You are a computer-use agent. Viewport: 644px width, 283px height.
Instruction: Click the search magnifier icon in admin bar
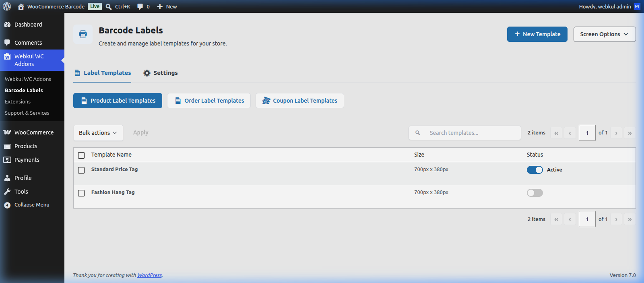[x=109, y=6]
